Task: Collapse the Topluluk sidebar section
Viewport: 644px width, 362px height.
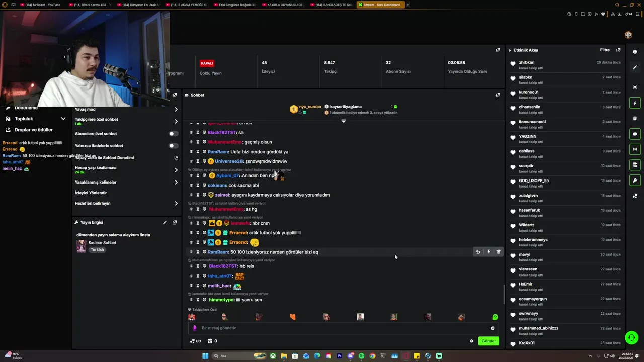Action: pos(63,119)
